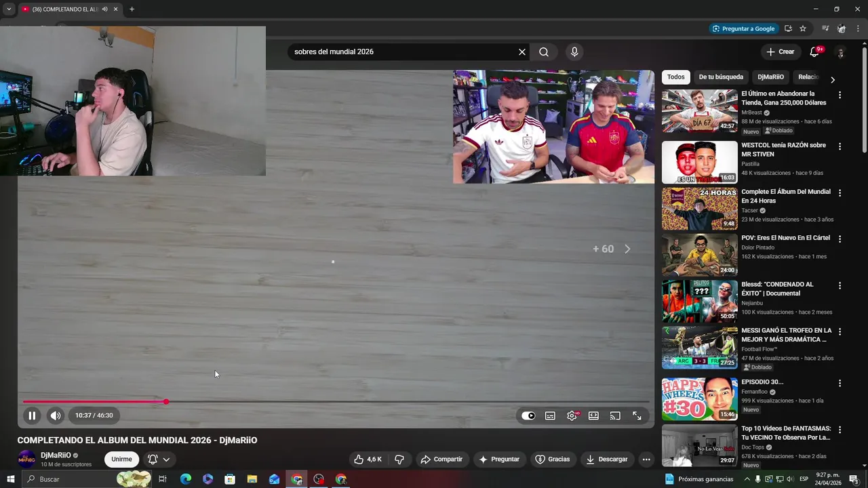The width and height of the screenshot is (868, 488).
Task: Clear the search box with the X
Action: click(522, 52)
